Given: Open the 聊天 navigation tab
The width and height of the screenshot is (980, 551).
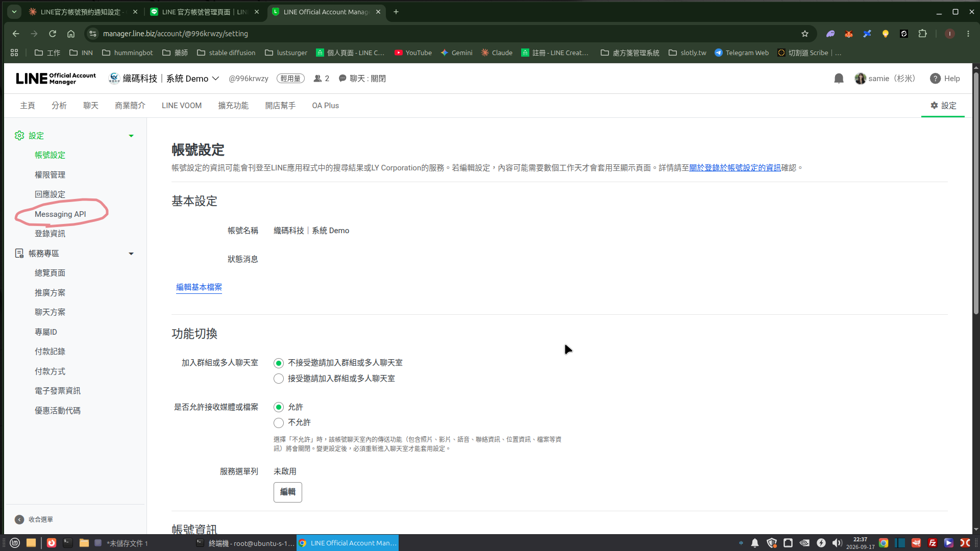Looking at the screenshot, I should click(91, 106).
